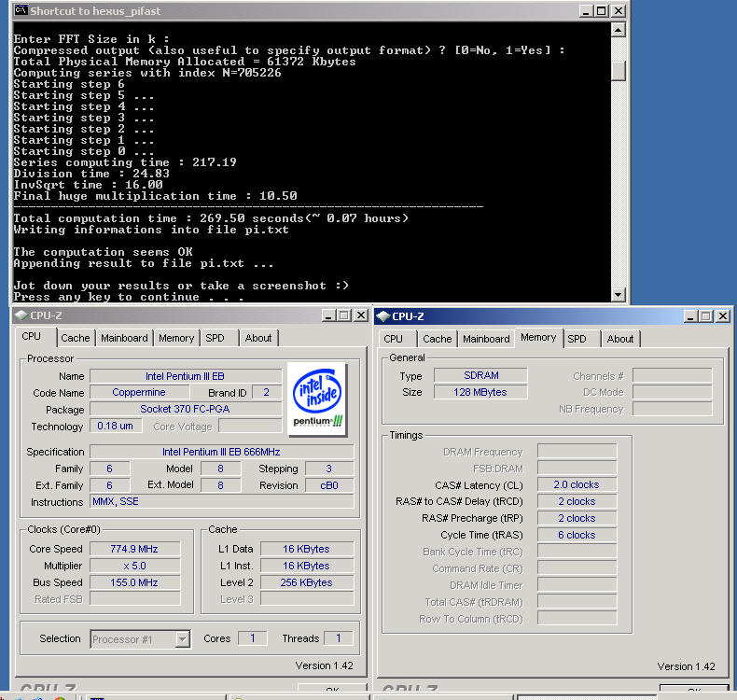Viewport: 737px width, 700px height.
Task: Click the Package value 'Socket 370 FC-PGA'
Action: click(186, 409)
